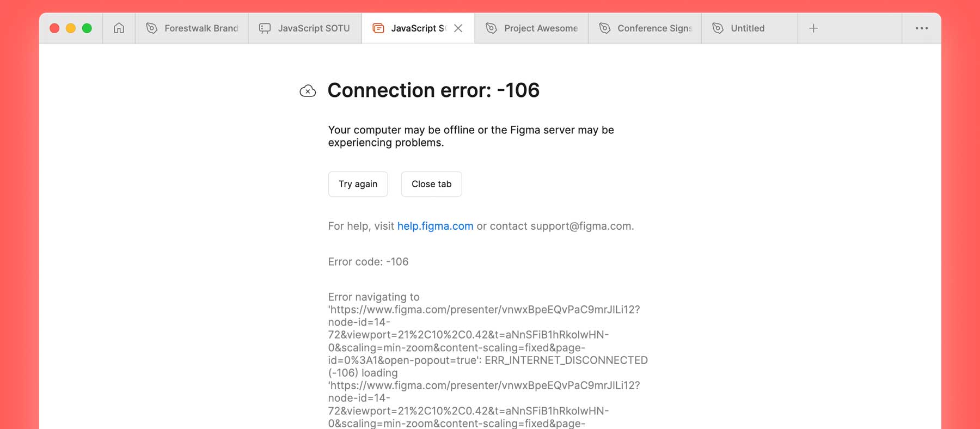Open a new tab with the plus icon
Image resolution: width=980 pixels, height=429 pixels.
click(x=813, y=28)
